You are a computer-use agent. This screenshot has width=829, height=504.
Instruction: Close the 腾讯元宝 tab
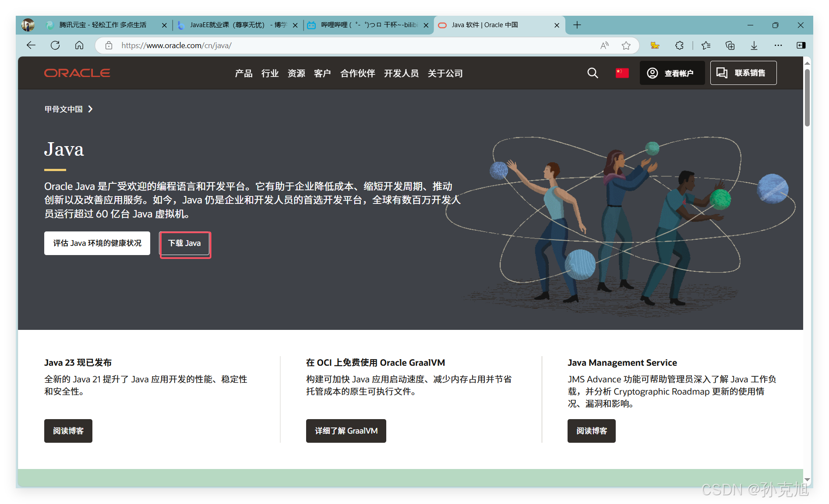(x=164, y=25)
